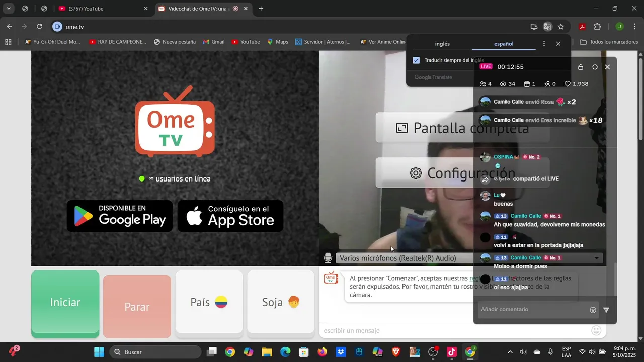Open a new browser tab
644x362 pixels.
point(261,9)
